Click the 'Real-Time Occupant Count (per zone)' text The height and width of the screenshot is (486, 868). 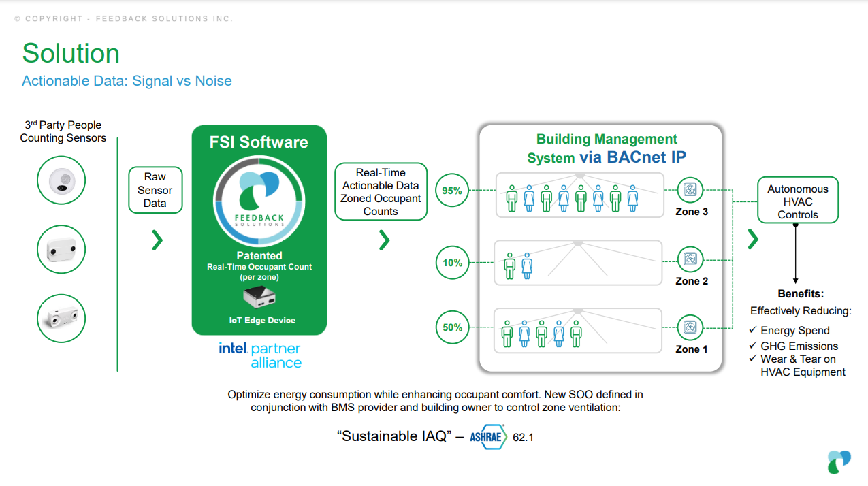click(259, 272)
